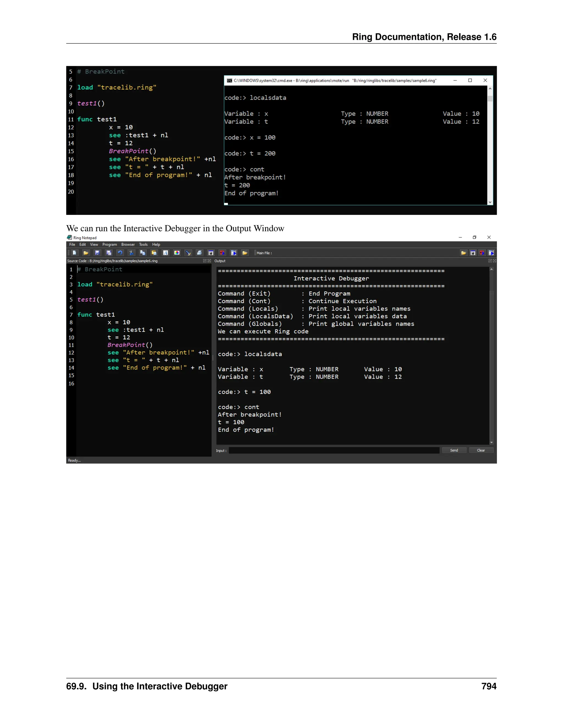Click the red Run icon in right-side toolbar group

point(482,253)
